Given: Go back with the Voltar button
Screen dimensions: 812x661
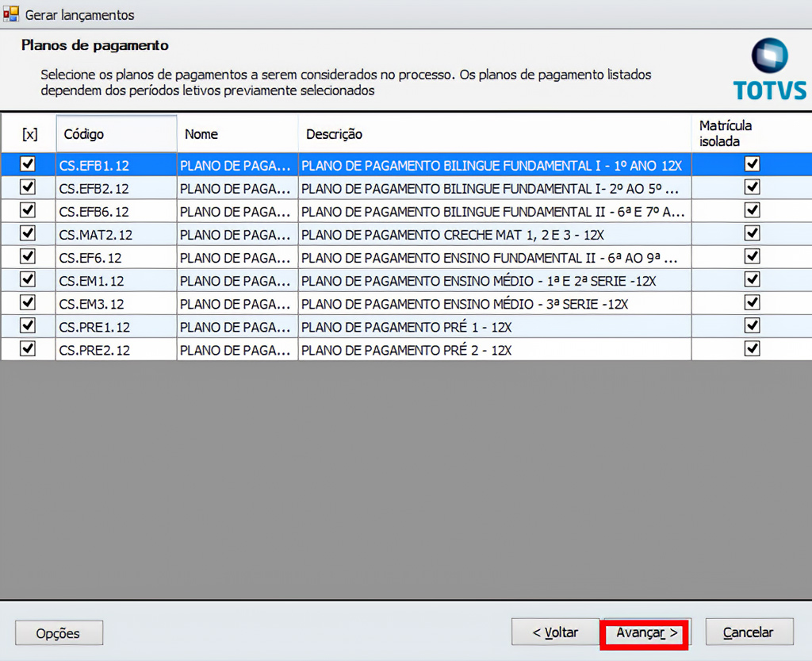Looking at the screenshot, I should [555, 632].
